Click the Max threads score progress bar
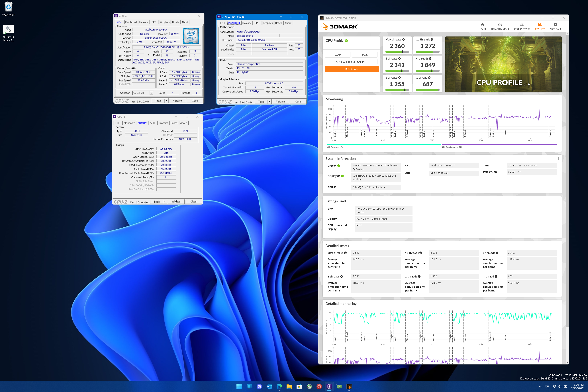588x392 pixels. coord(397,52)
